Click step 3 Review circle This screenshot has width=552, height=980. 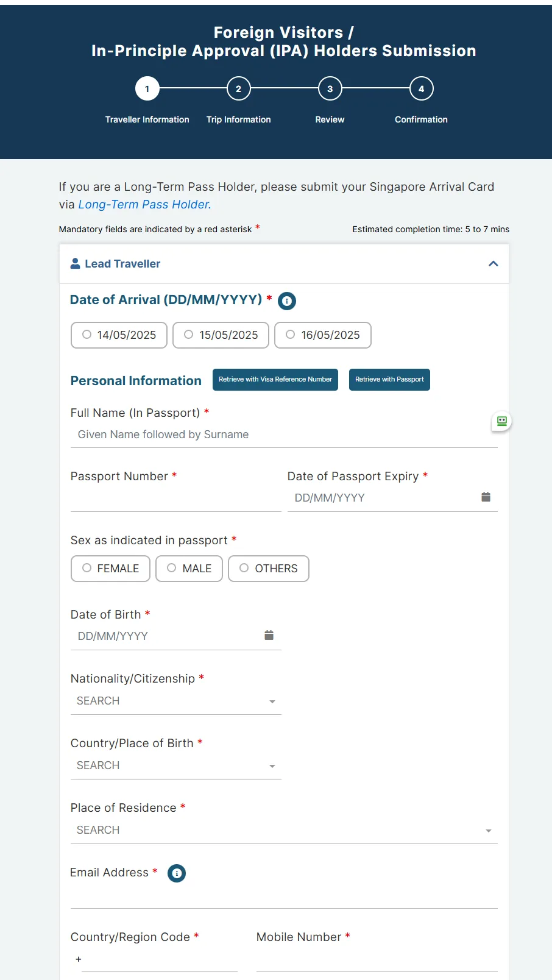click(330, 89)
